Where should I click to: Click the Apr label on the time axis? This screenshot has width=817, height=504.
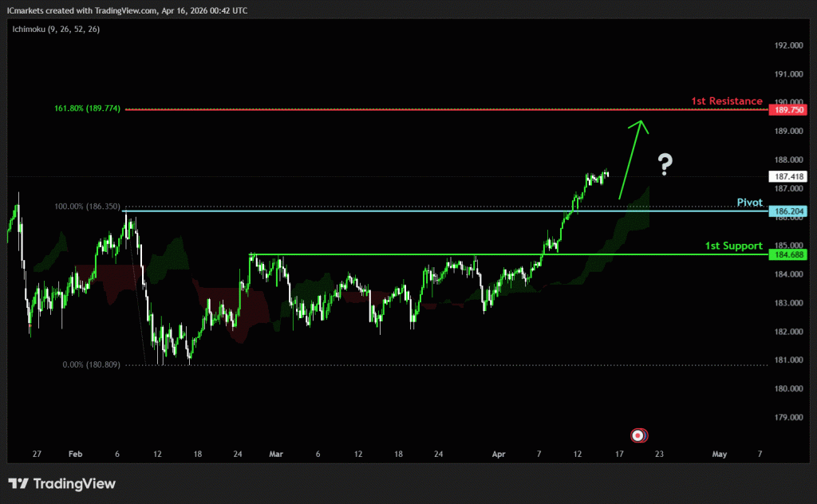pyautogui.click(x=499, y=454)
